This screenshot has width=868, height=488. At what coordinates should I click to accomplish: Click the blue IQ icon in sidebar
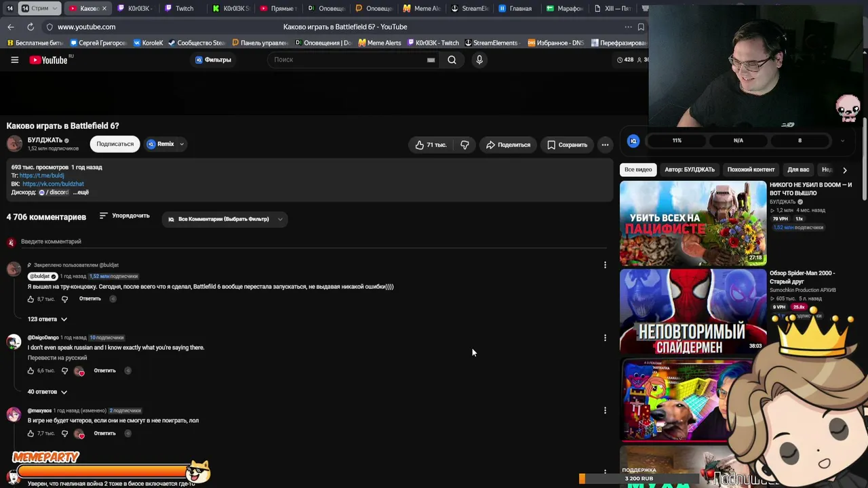pos(633,140)
